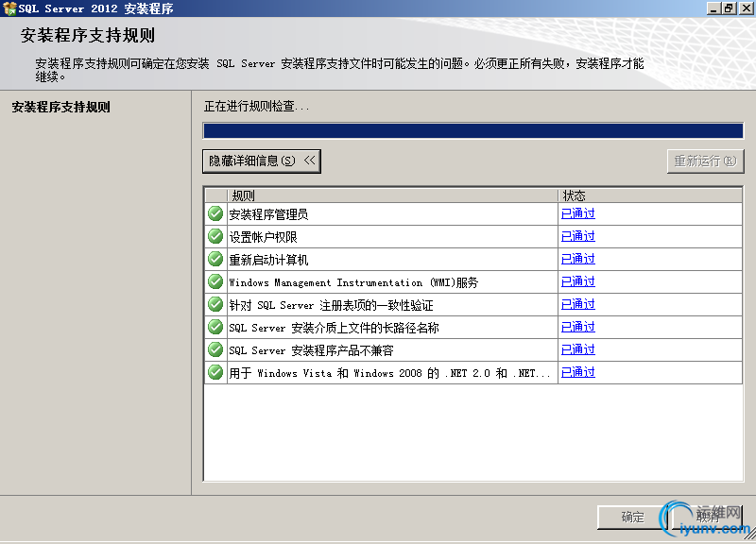This screenshot has height=544, width=756.
Task: Open 已通过 link for 安装介质上文件的长路径名称
Action: [578, 327]
